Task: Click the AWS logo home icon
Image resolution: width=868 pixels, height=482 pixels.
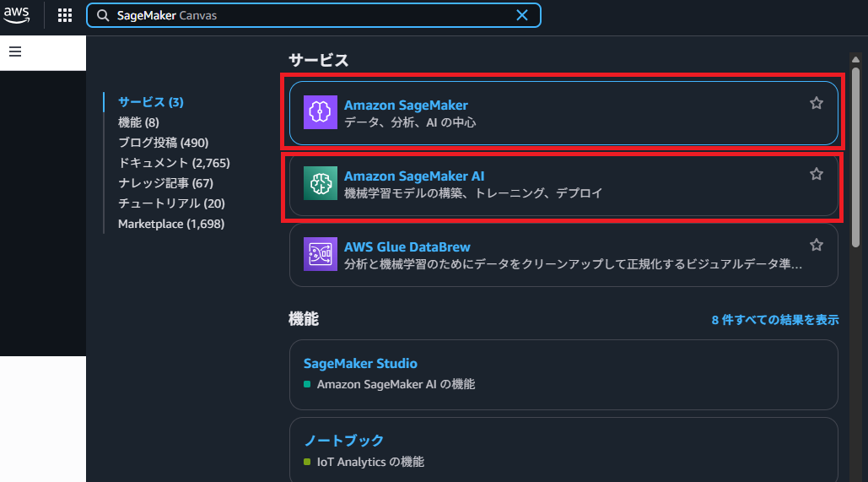Action: [x=17, y=15]
